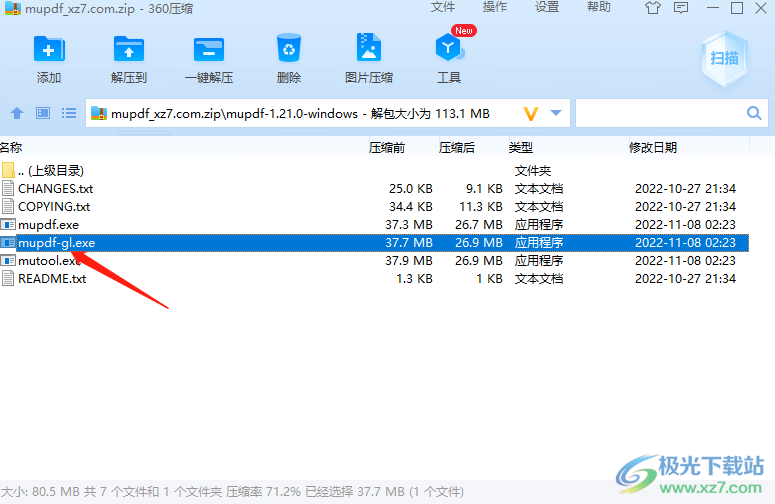Screen dimensions: 775x504
Task: Open the 设置 (Settings) menu
Action: 547,7
